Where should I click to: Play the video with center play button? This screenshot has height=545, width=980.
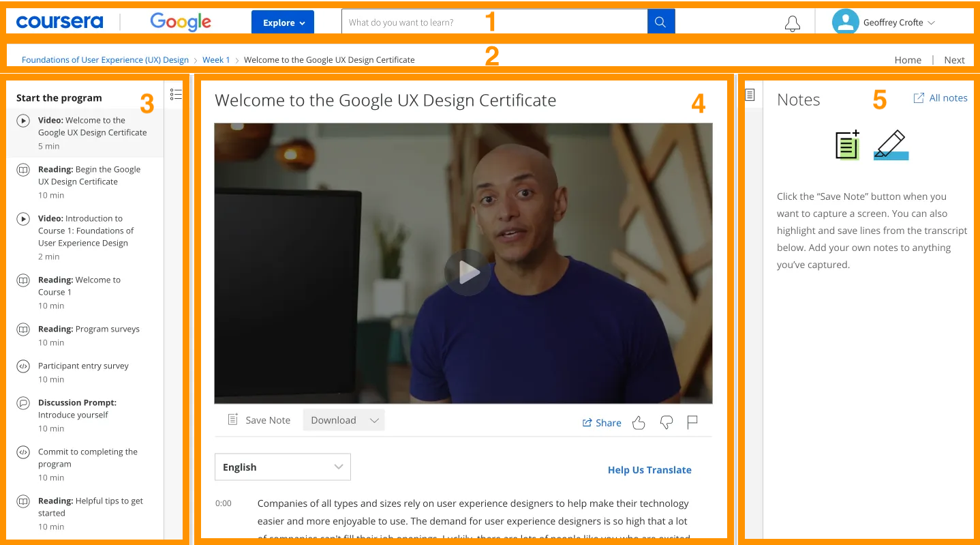(468, 272)
